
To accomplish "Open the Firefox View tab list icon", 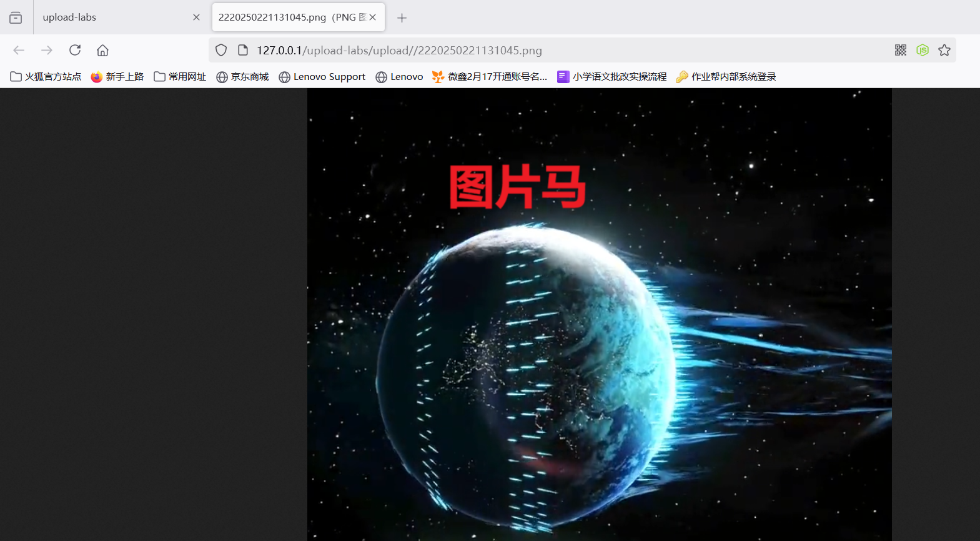I will pos(16,17).
